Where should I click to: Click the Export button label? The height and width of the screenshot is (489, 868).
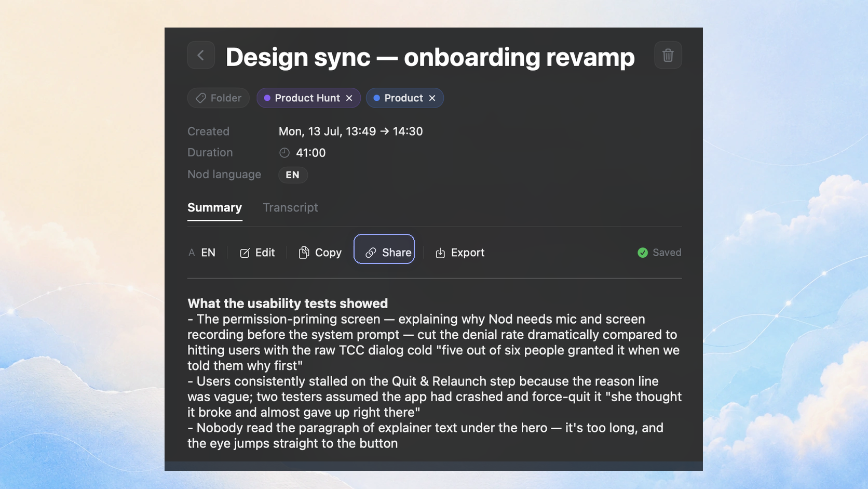point(467,253)
